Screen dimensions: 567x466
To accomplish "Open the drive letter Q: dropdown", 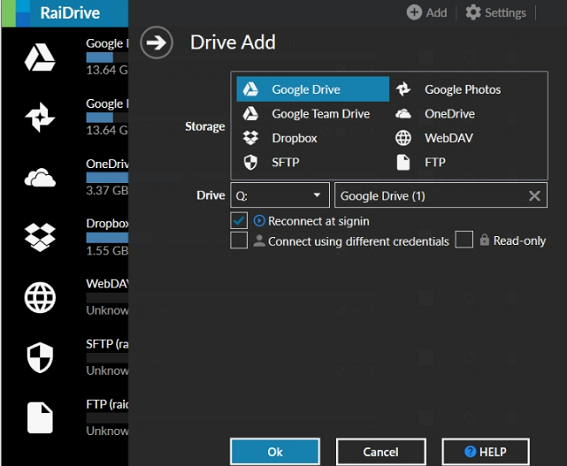I will (x=280, y=195).
